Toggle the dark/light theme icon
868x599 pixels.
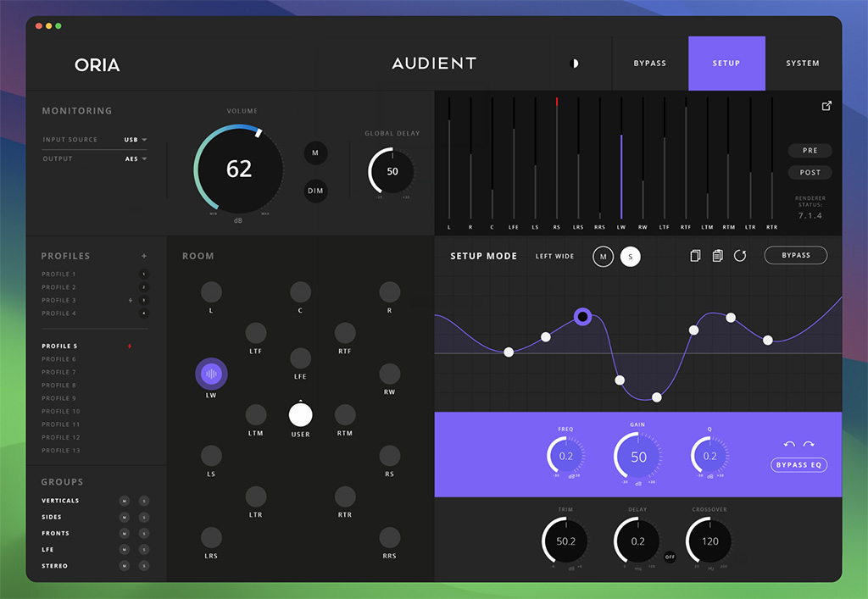pyautogui.click(x=574, y=64)
